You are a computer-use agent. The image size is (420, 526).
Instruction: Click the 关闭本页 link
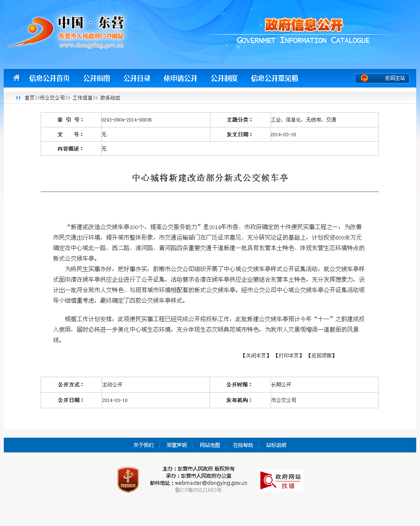click(256, 356)
